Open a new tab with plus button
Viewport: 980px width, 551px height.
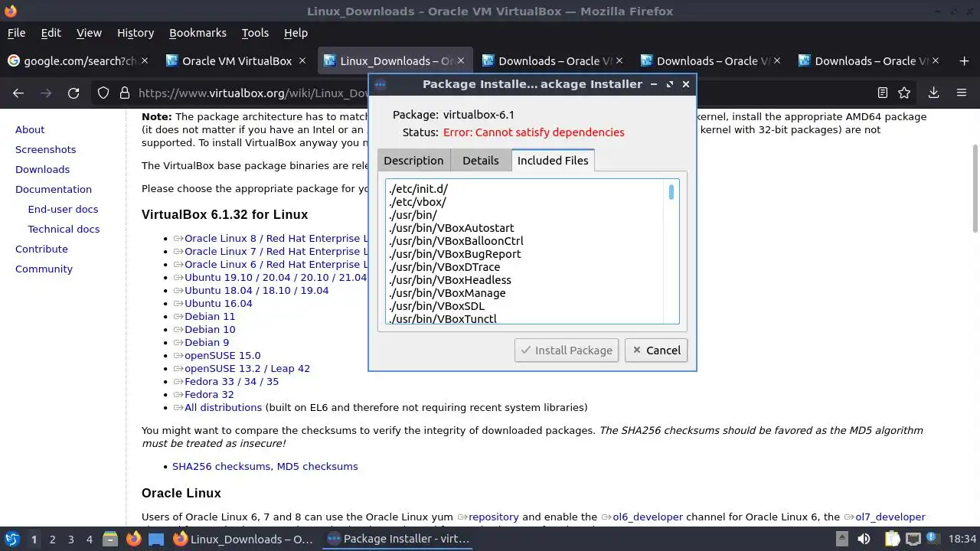pos(963,60)
